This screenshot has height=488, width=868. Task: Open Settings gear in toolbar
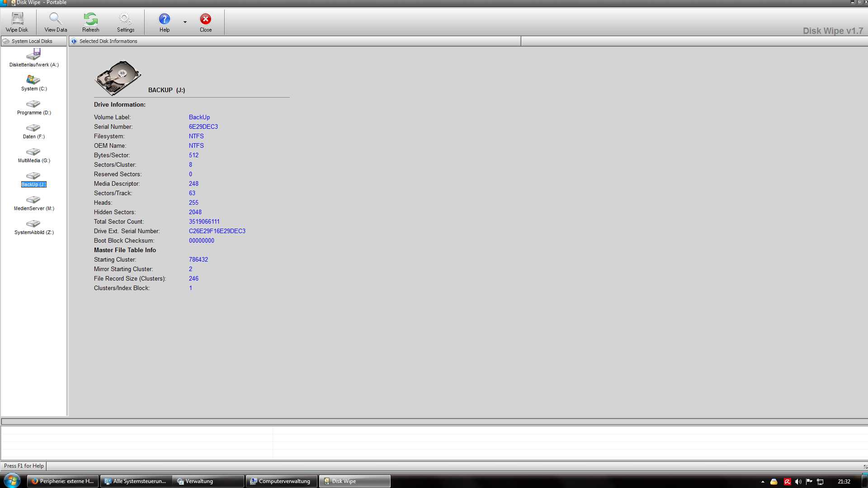tap(125, 22)
